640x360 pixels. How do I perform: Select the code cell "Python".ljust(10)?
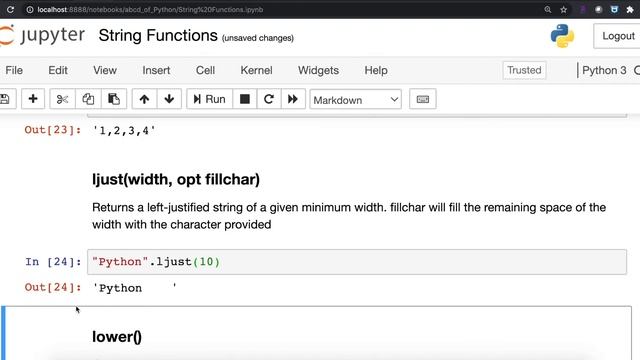pyautogui.click(x=357, y=262)
